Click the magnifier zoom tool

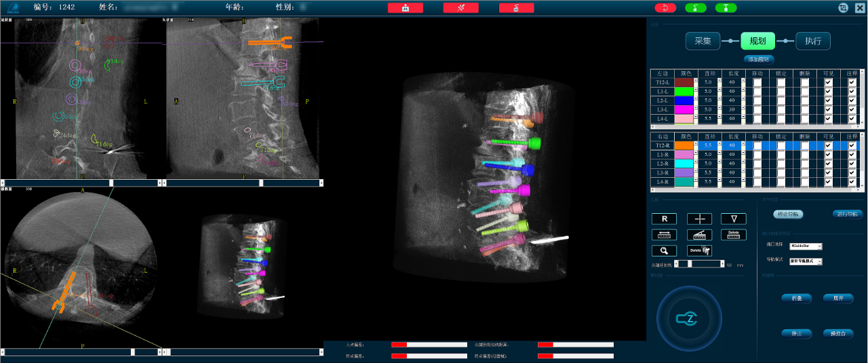point(664,250)
